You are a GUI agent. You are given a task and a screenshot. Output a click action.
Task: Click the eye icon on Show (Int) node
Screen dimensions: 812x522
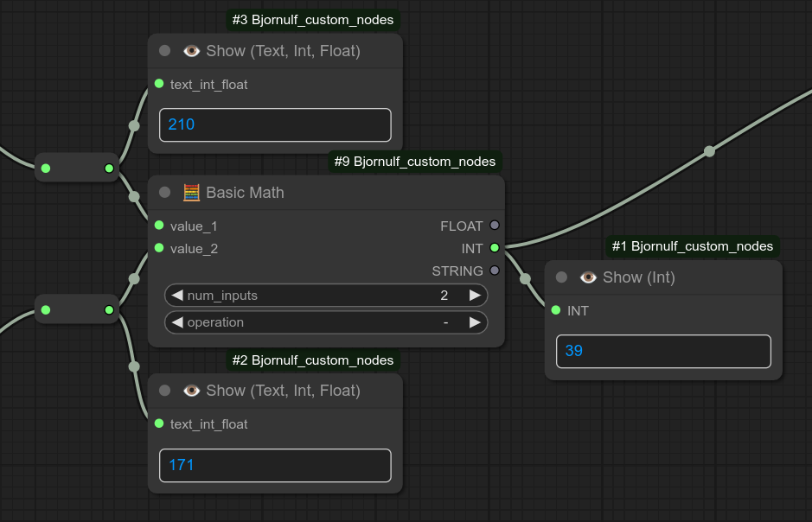pos(588,277)
